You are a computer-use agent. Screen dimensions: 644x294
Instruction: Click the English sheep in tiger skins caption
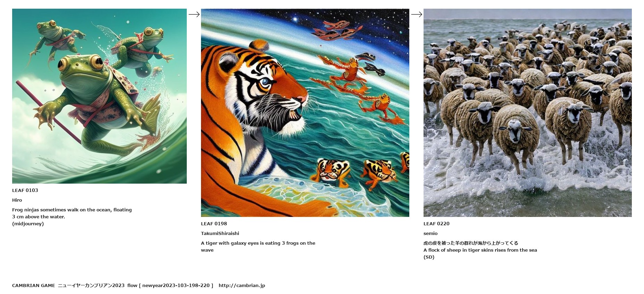(480, 250)
